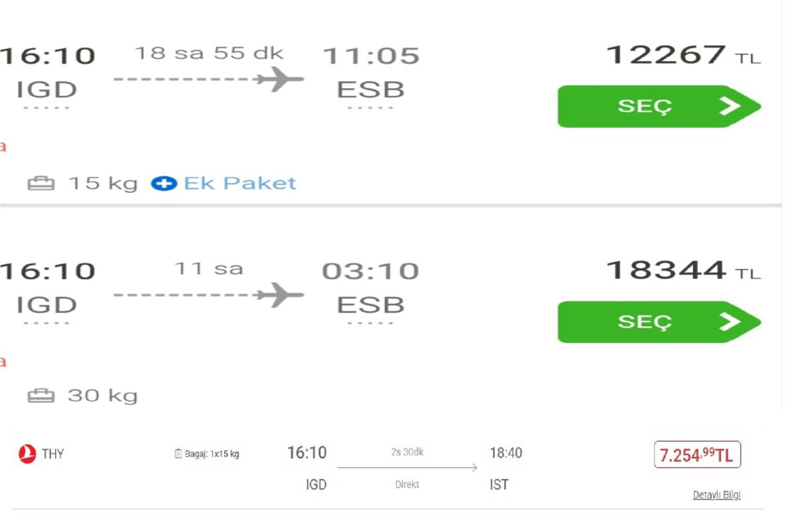
Task: Click the IST destination airport code
Action: 499,485
